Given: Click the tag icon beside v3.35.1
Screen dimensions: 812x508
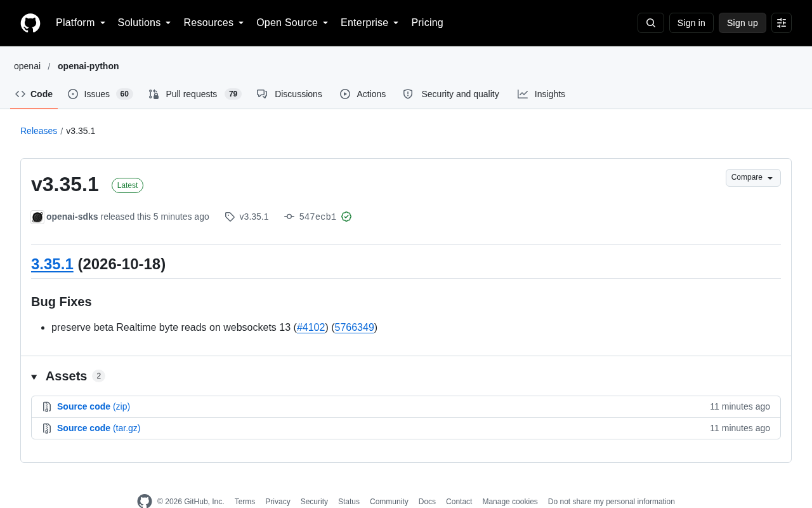Looking at the screenshot, I should (x=230, y=217).
